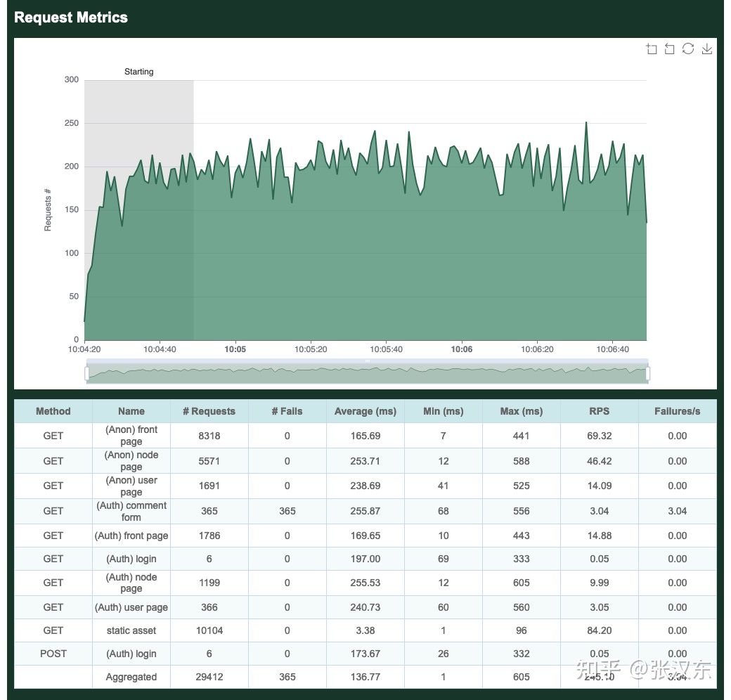Click the (Auth) comment form row name
731x700 pixels.
[131, 511]
